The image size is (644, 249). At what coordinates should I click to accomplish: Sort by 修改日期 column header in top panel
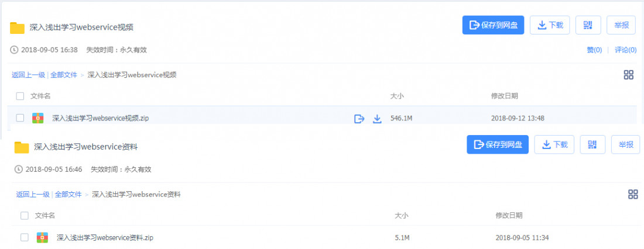click(504, 96)
